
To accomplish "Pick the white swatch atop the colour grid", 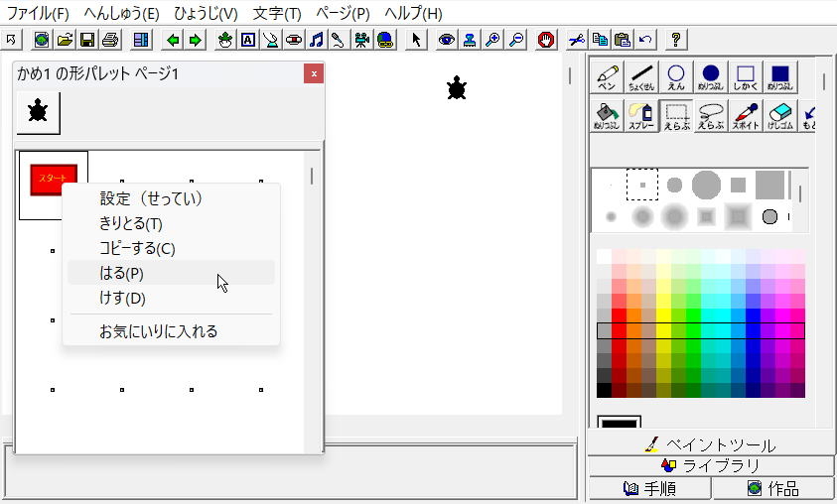I will [604, 257].
